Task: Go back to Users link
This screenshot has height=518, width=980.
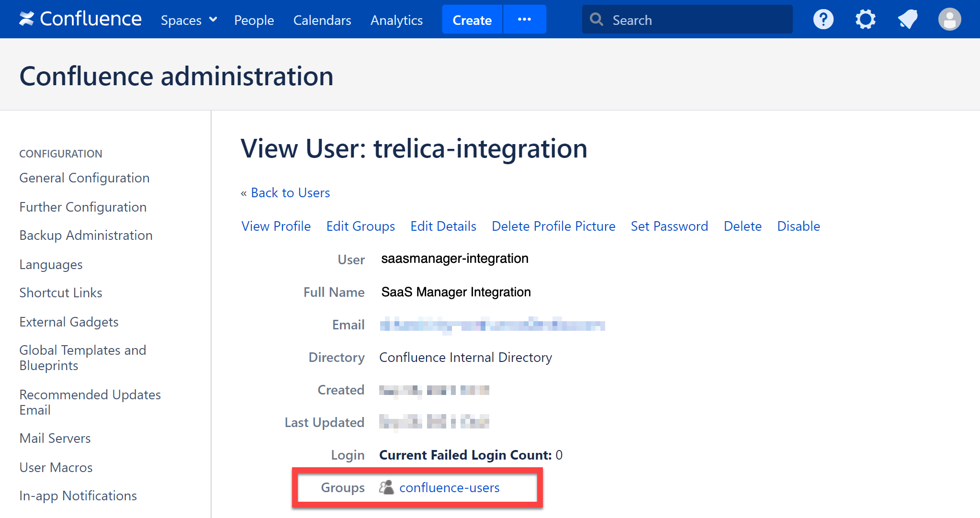Action: [x=291, y=192]
